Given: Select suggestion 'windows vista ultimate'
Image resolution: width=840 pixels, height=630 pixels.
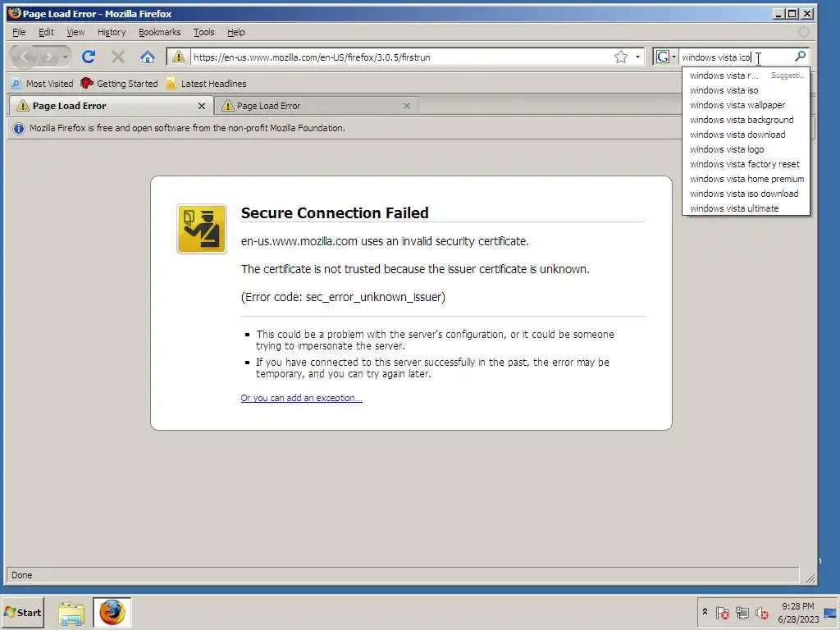Looking at the screenshot, I should tap(746, 208).
